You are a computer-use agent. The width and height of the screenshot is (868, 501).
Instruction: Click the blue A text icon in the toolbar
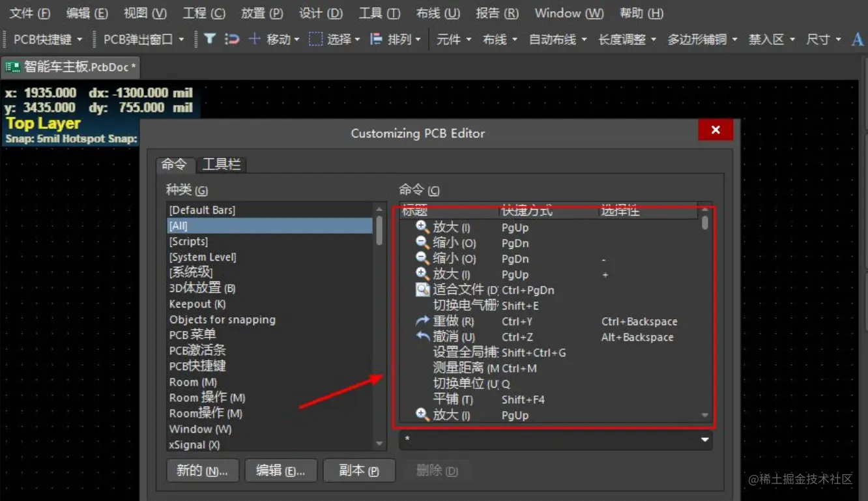click(x=858, y=40)
